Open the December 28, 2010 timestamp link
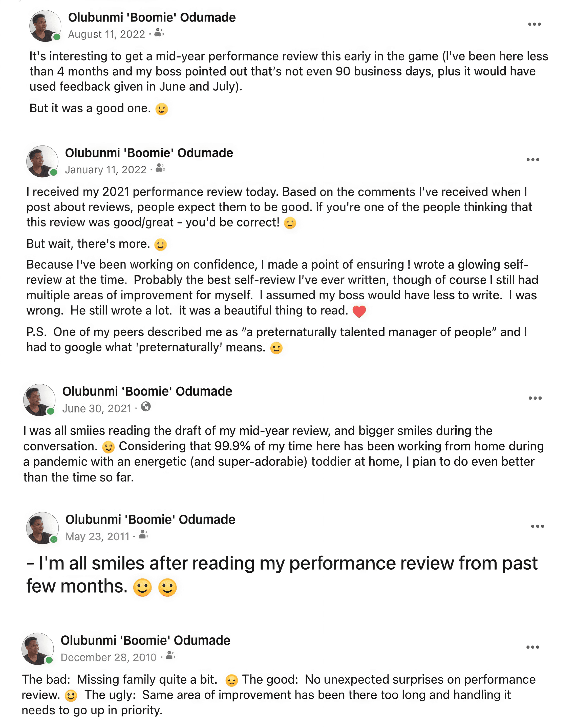This screenshot has width=576, height=728. click(x=109, y=657)
